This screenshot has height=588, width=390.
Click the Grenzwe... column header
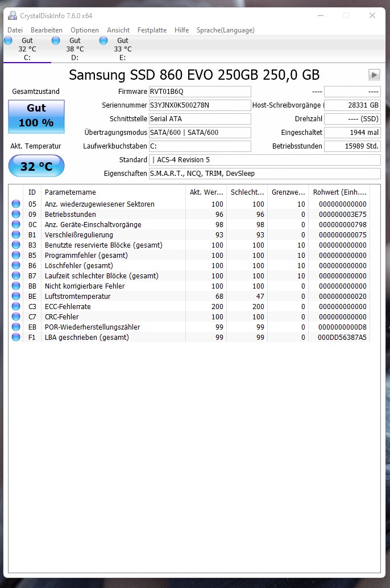click(x=288, y=192)
